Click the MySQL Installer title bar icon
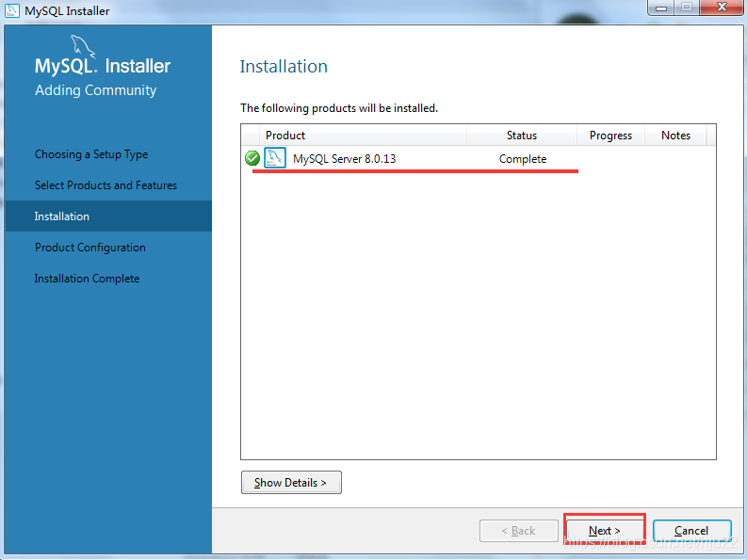The width and height of the screenshot is (747, 560). click(12, 10)
